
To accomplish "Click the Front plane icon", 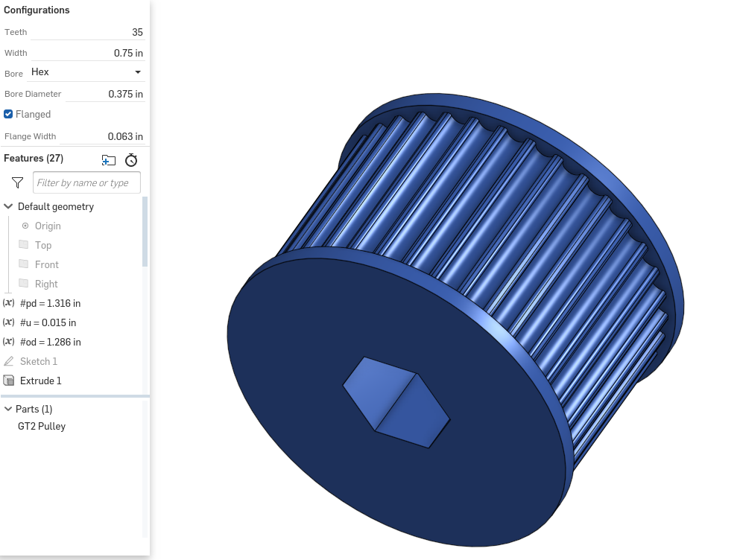I will (x=25, y=264).
